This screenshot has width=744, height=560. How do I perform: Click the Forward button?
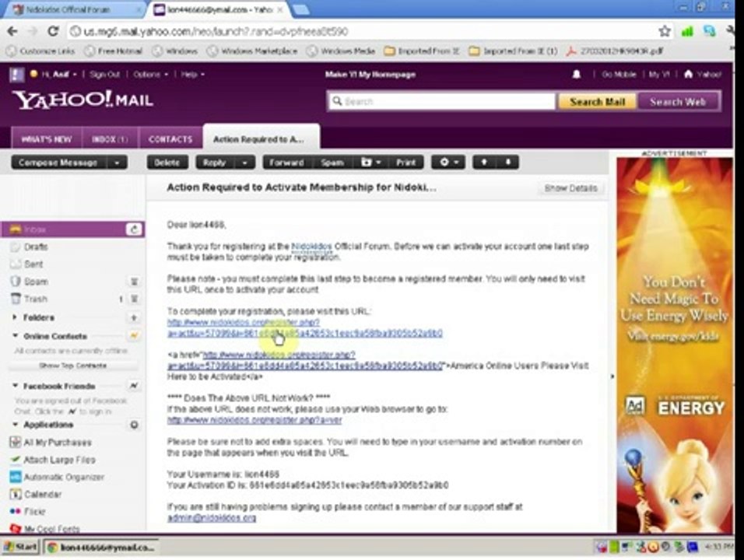[x=286, y=163]
